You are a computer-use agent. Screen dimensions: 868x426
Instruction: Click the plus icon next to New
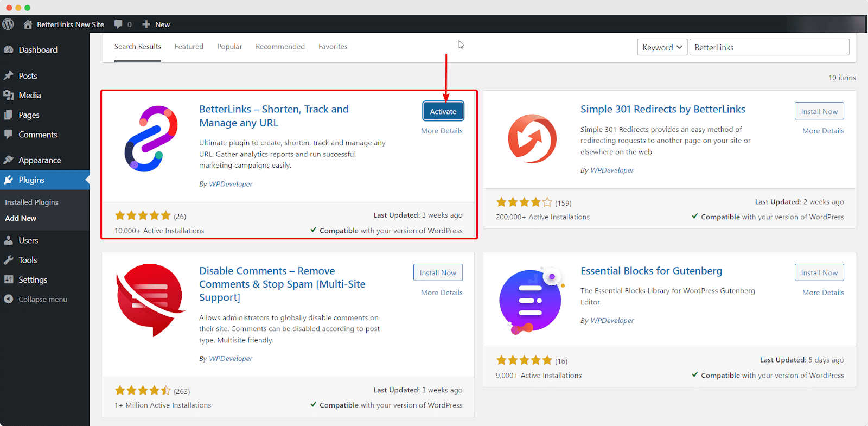[146, 24]
